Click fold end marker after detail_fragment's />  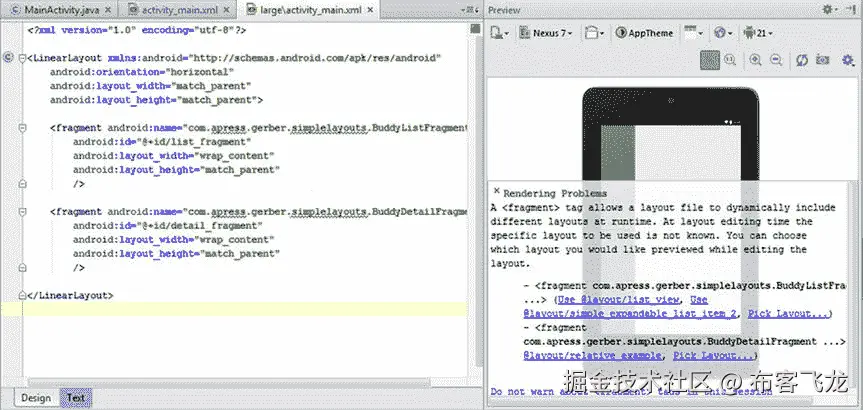point(22,267)
